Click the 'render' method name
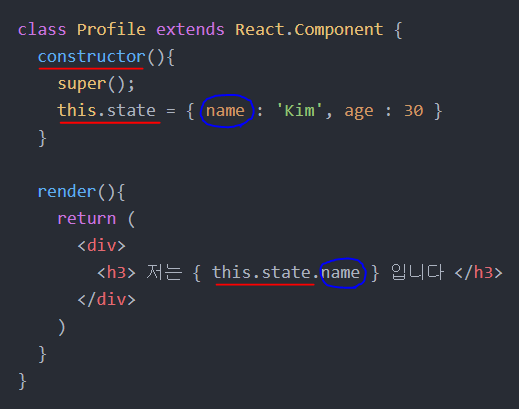The image size is (519, 409). click(67, 192)
